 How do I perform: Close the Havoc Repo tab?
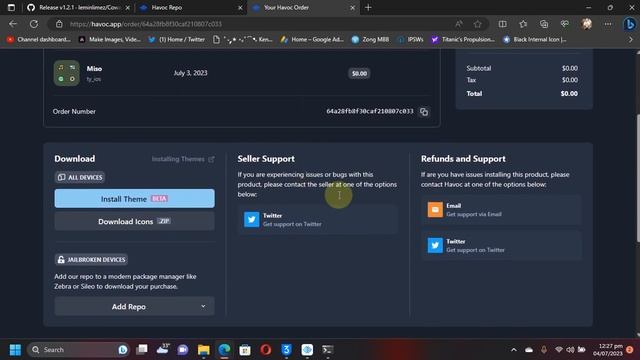click(240, 8)
